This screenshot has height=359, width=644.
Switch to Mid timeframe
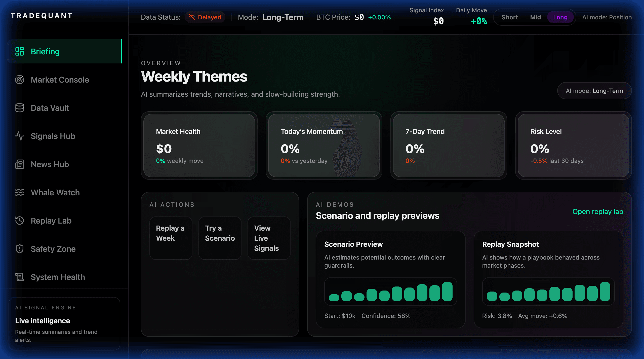(x=536, y=17)
